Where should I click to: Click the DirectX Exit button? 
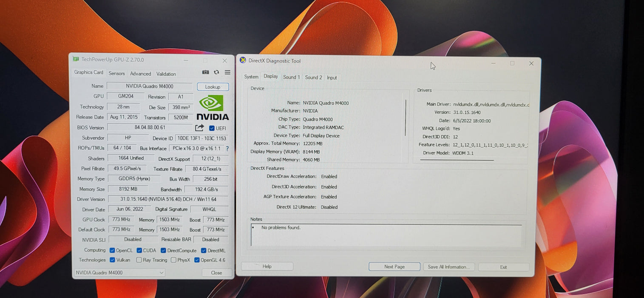tap(503, 267)
